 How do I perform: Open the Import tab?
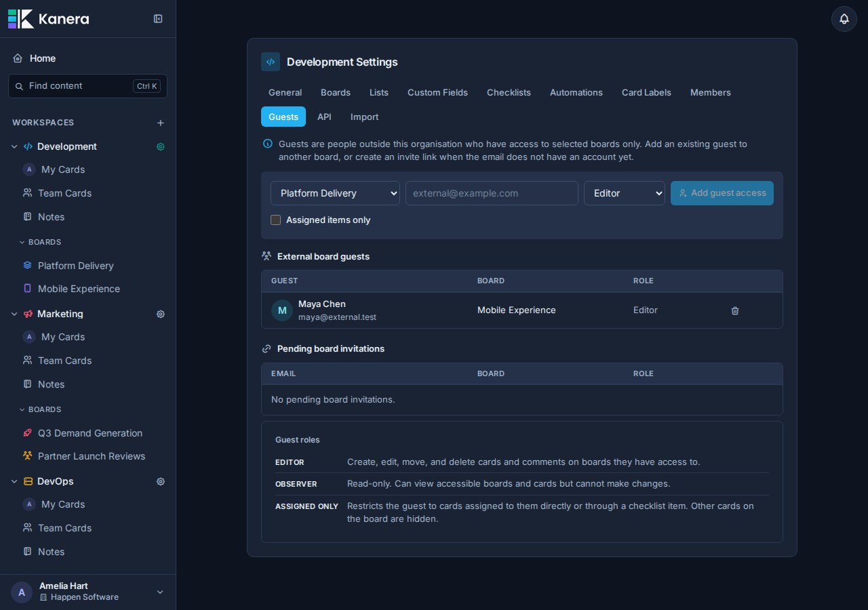tap(364, 117)
